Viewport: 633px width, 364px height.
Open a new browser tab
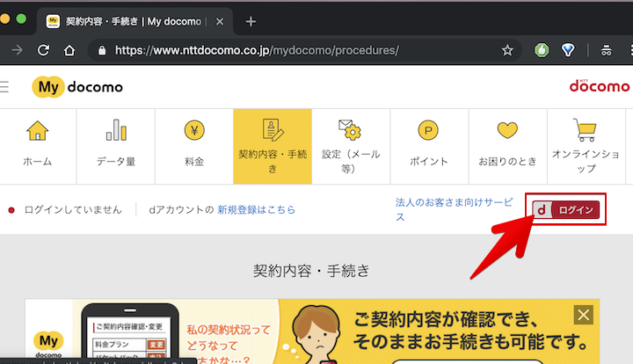251,21
